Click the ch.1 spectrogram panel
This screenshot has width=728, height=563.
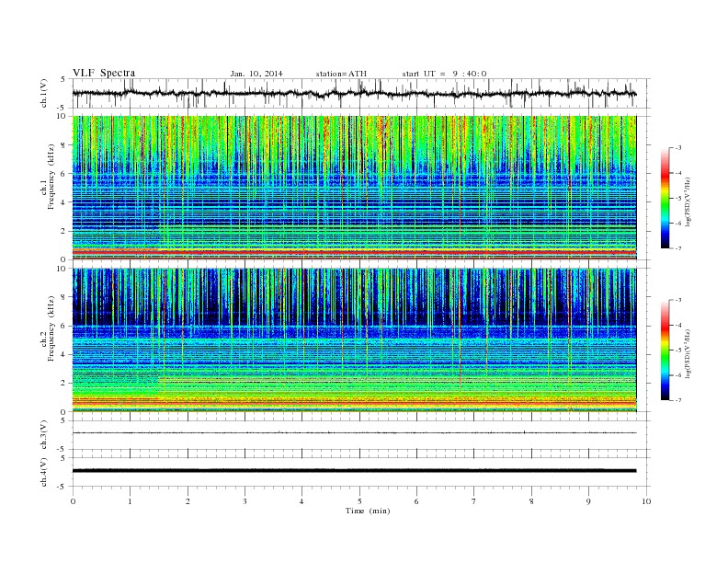355,188
